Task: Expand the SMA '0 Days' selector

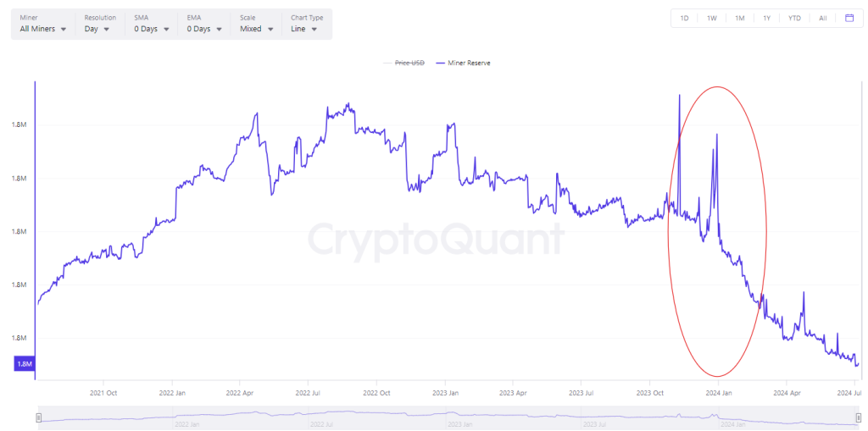Action: click(x=151, y=29)
